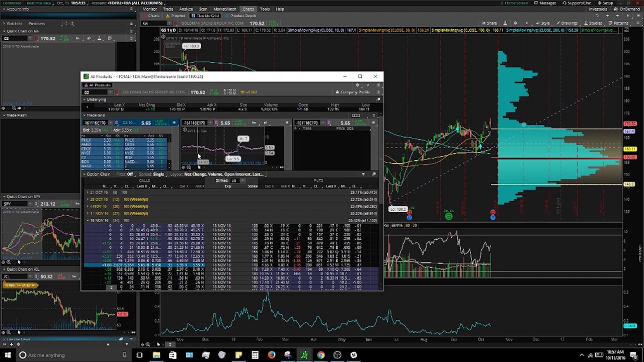644x362 pixels.
Task: Select the Charts tab
Action: (x=248, y=9)
